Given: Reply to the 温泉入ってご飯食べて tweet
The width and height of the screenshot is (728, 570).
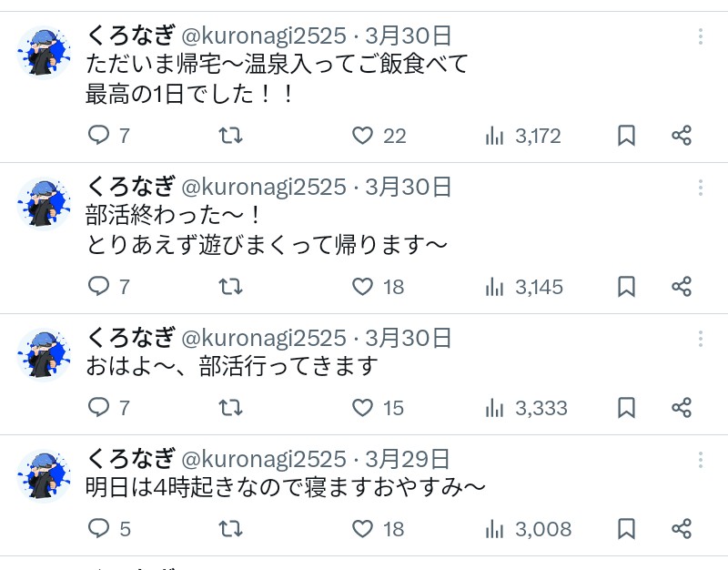Looking at the screenshot, I should (98, 136).
